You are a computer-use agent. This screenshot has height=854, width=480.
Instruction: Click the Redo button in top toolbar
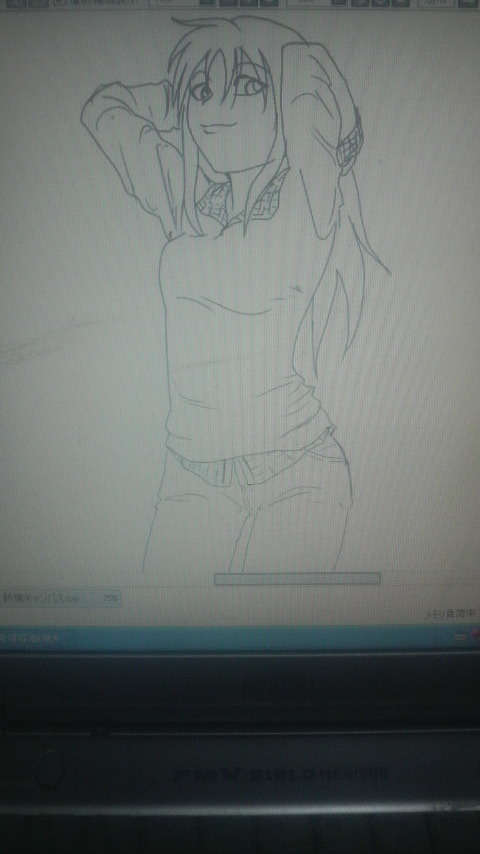pos(38,2)
